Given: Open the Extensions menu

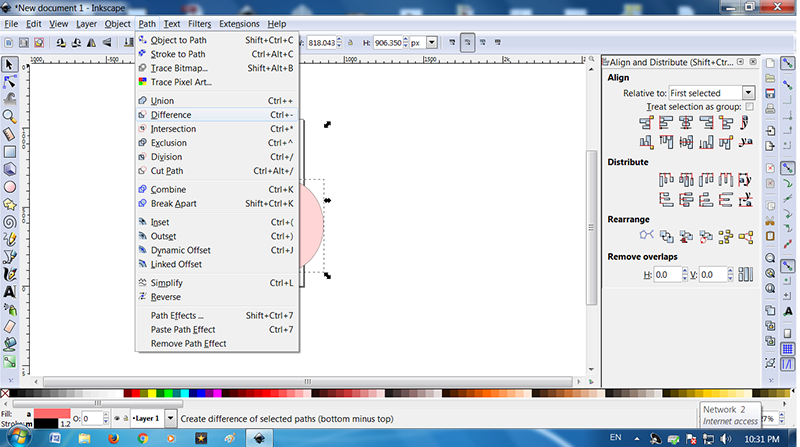Looking at the screenshot, I should pos(239,24).
